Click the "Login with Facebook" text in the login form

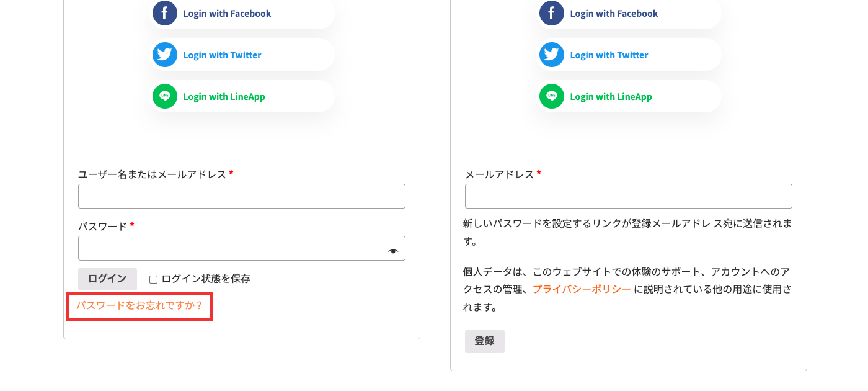click(x=227, y=13)
